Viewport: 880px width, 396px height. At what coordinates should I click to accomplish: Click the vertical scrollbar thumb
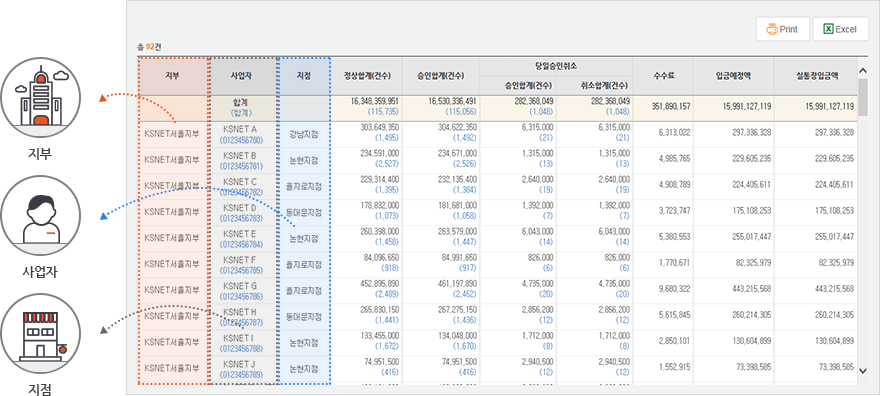click(x=863, y=96)
